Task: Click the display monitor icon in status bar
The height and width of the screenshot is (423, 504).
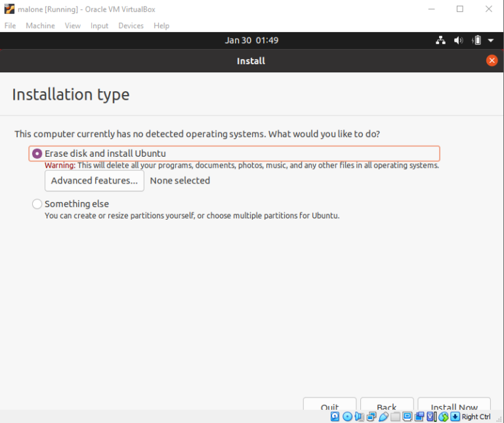Action: (407, 416)
